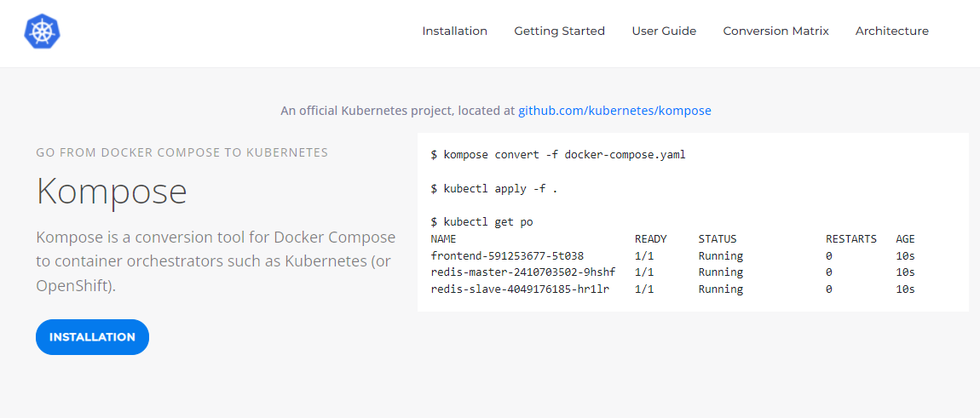Click the 'kubectl get po' command line
Viewport: 980px width, 418px height.
(x=481, y=221)
